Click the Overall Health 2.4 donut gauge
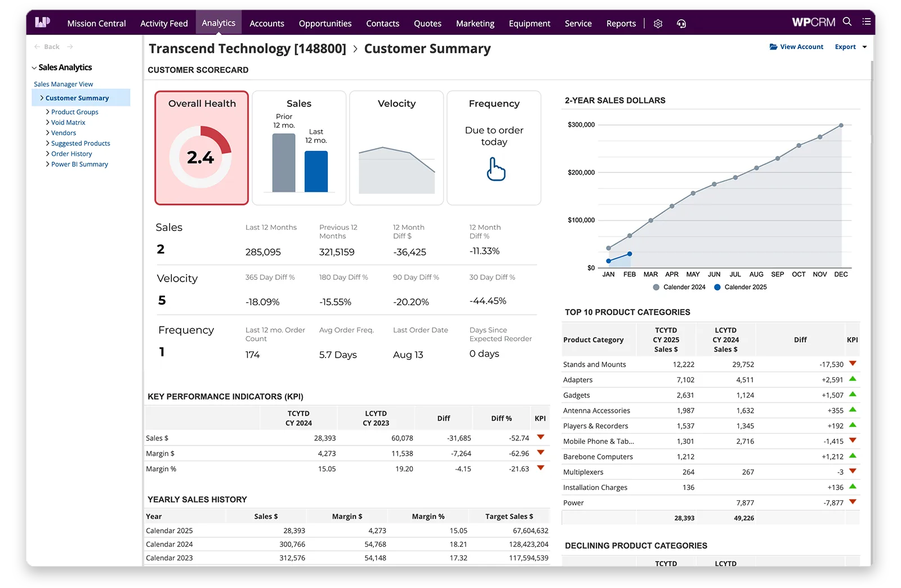This screenshot has height=588, width=901. 200,157
